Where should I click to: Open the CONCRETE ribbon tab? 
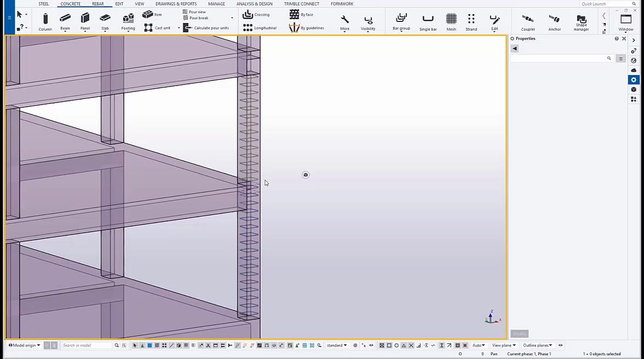coord(70,4)
